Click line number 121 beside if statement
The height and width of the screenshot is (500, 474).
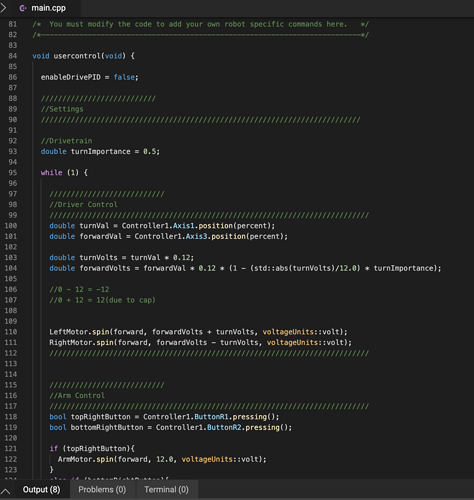coord(11,448)
